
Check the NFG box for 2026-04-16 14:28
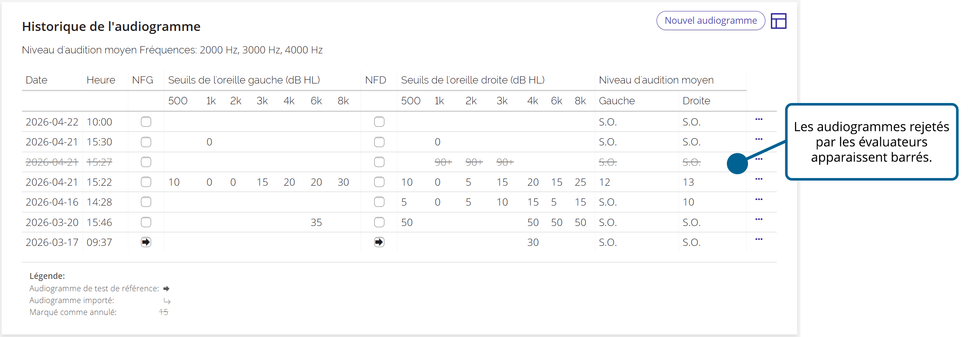[x=146, y=202]
